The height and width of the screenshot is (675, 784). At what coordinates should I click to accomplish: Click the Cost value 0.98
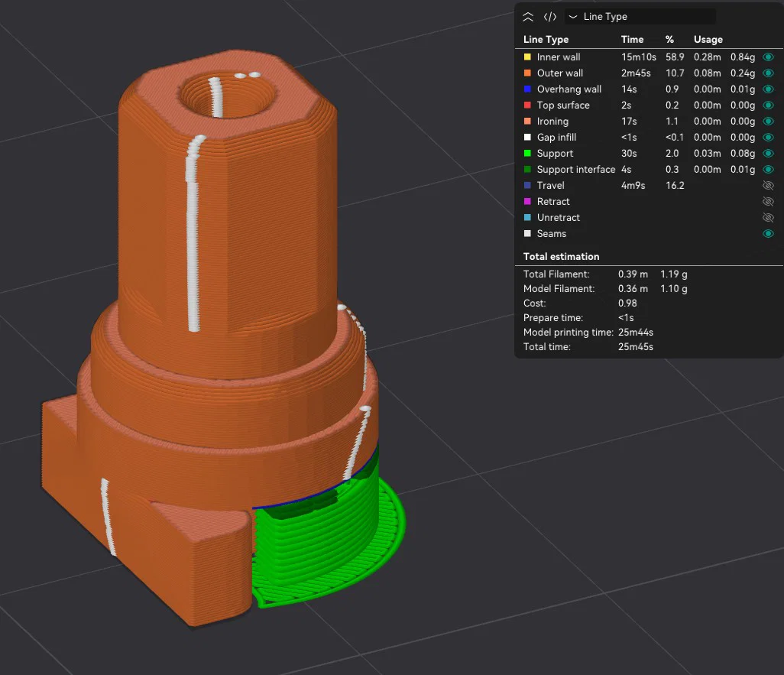point(627,303)
